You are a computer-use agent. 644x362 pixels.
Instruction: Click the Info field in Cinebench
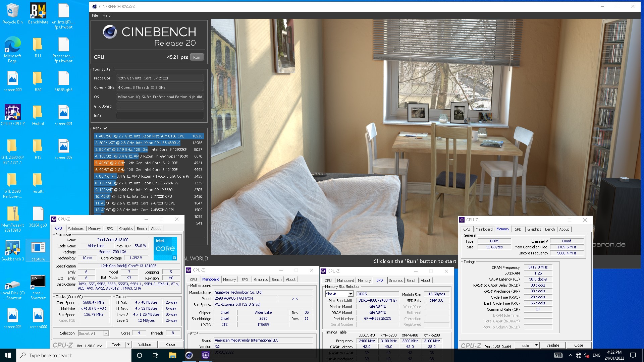(x=160, y=116)
